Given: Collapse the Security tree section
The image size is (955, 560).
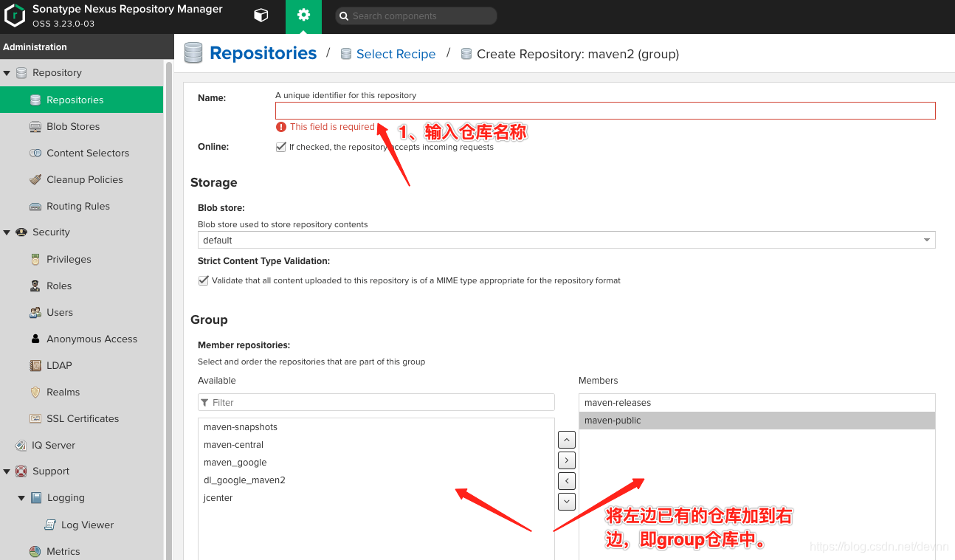Looking at the screenshot, I should pos(7,232).
